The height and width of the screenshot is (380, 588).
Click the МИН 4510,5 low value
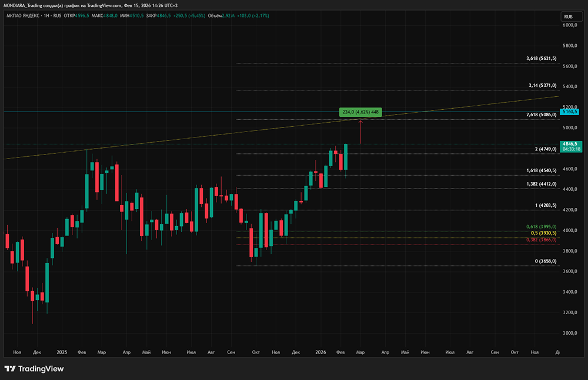point(132,16)
